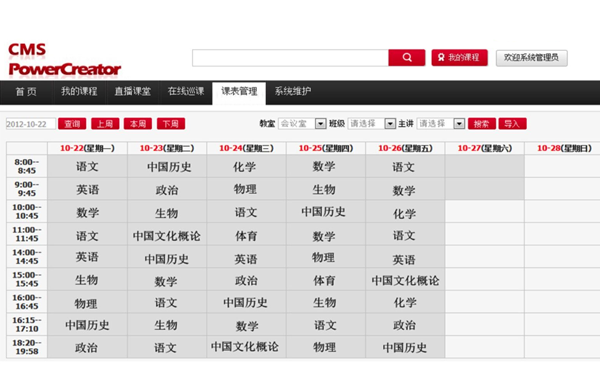Viewport: 600px width, 369px height.
Task: Switch to 直播课堂 tab
Action: tap(132, 92)
